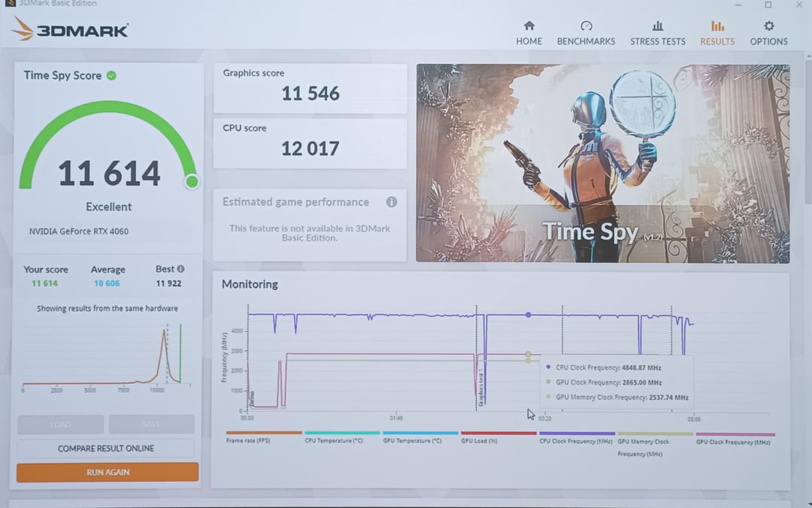Maximize the 3DMark window
The image size is (812, 508).
coord(768,5)
